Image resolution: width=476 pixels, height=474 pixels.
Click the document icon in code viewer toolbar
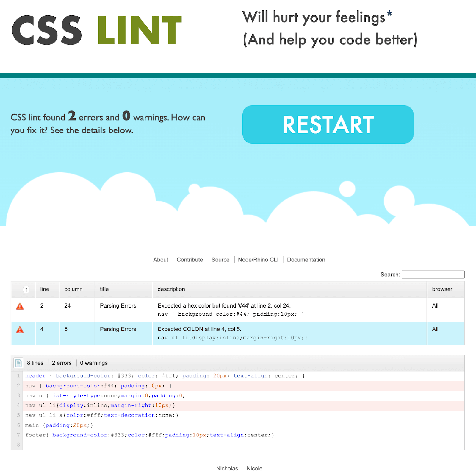[x=18, y=363]
